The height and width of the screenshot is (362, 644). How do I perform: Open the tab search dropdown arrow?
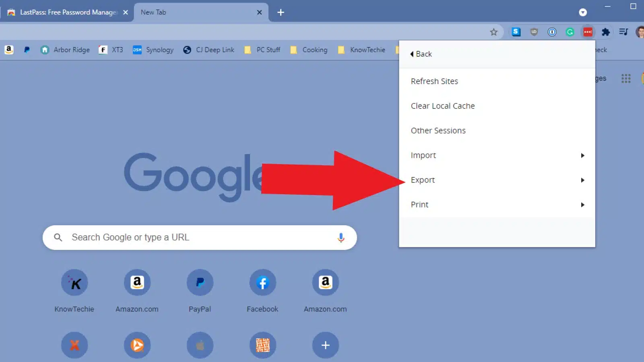point(583,12)
